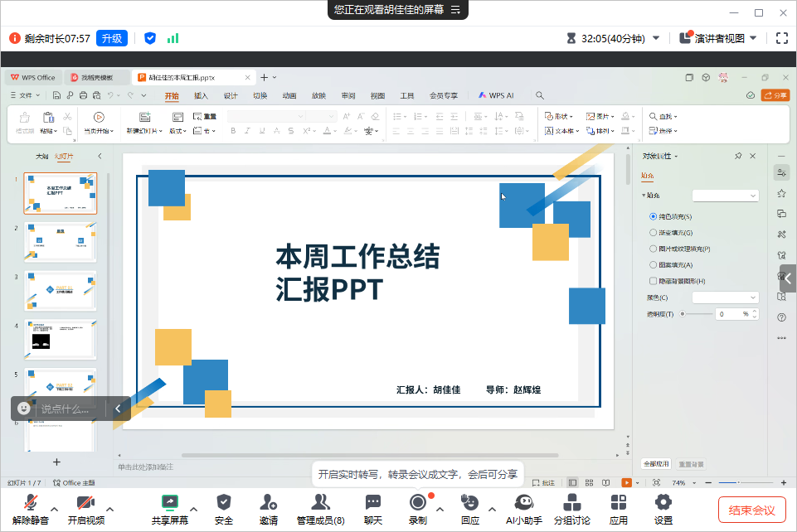
Task: Open meeting 设置 gear icon
Action: 663,510
